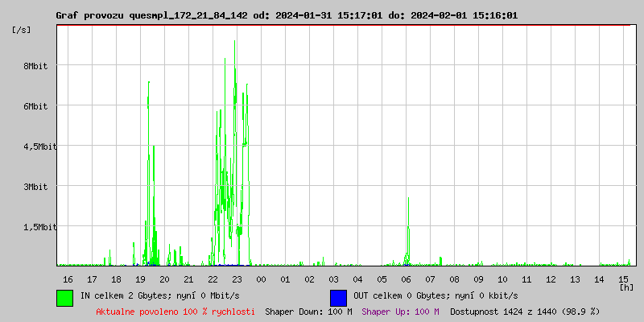Select the 1,5Mbit y-axis label

(38, 227)
